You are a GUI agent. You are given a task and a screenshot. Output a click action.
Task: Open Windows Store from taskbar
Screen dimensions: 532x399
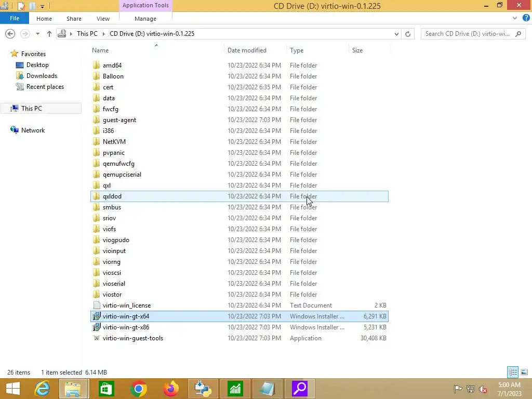pyautogui.click(x=106, y=389)
